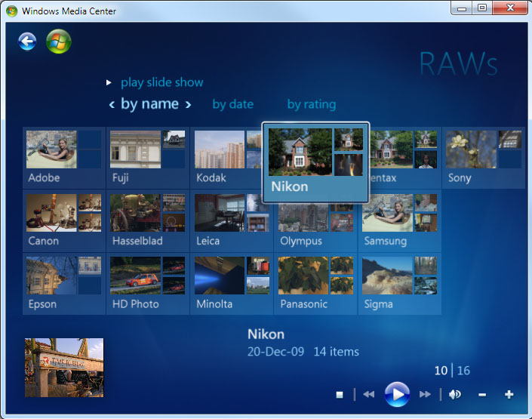532x419 pixels.
Task: Click the now-playing picture preview thumbnail
Action: pos(64,368)
